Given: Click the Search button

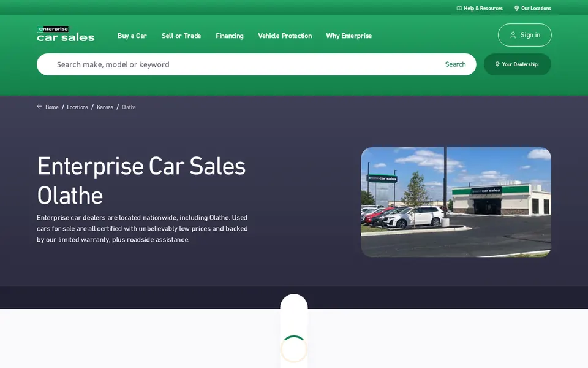Looking at the screenshot, I should tap(455, 64).
